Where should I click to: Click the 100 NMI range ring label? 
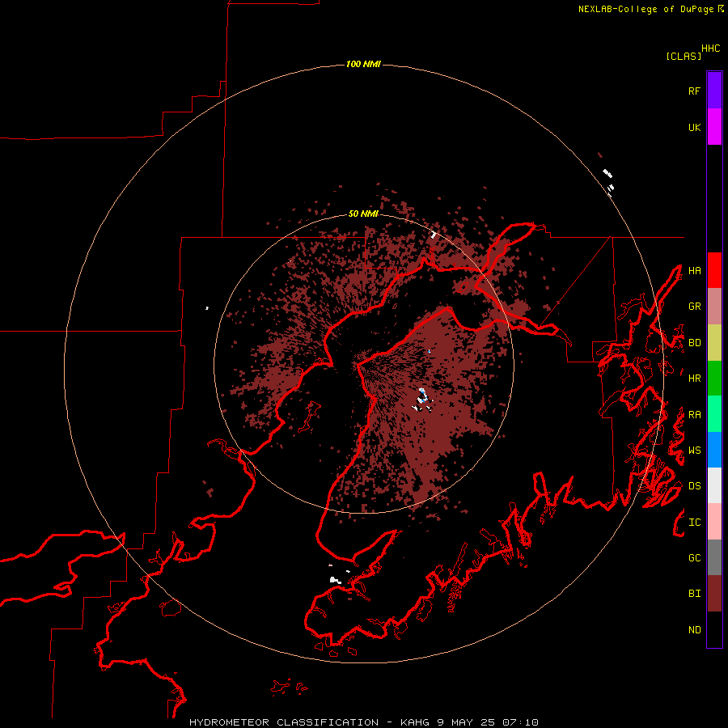363,64
